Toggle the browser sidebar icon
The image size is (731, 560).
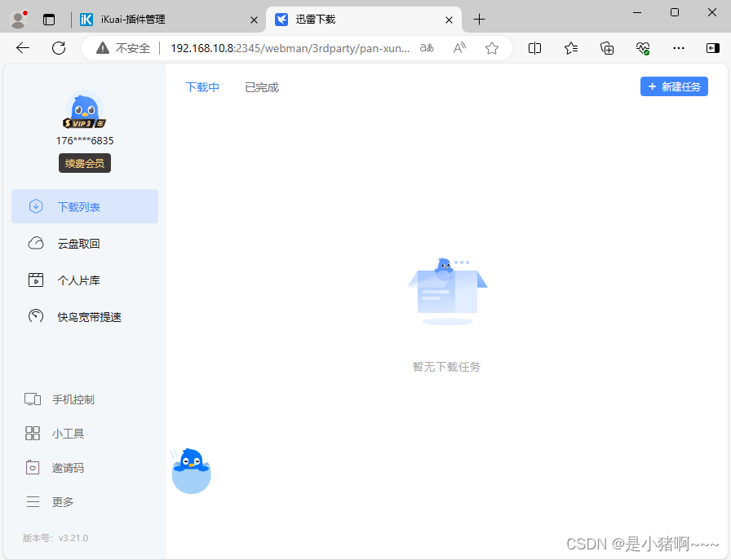point(713,48)
